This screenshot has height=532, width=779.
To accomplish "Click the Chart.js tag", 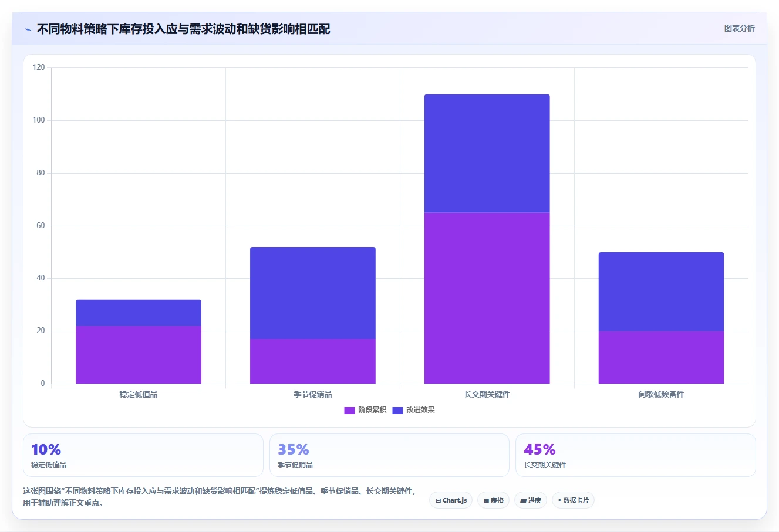I will tap(451, 500).
